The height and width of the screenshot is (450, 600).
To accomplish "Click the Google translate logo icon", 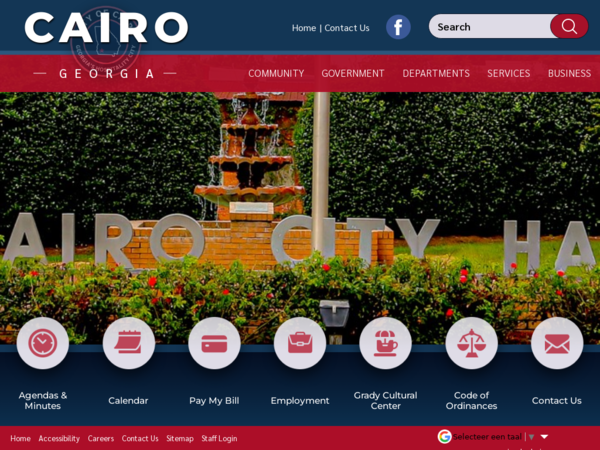I will (444, 437).
